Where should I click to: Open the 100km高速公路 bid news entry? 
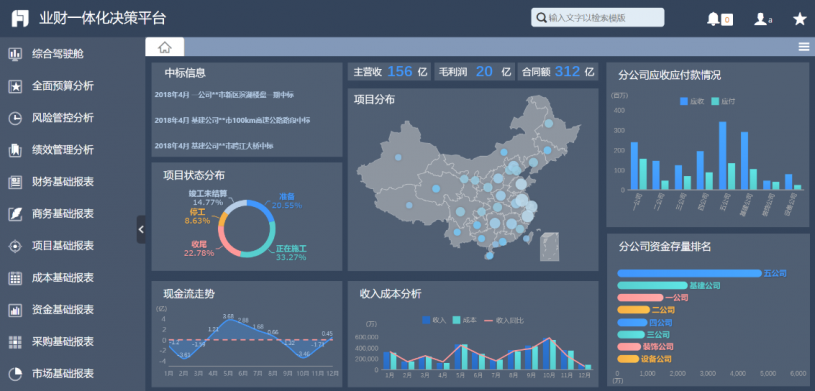tap(232, 120)
